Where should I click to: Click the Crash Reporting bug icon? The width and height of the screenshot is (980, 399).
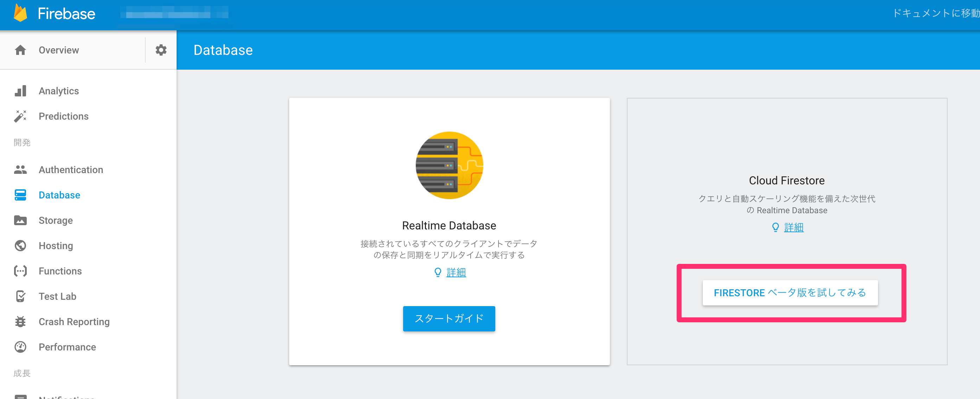pos(20,321)
